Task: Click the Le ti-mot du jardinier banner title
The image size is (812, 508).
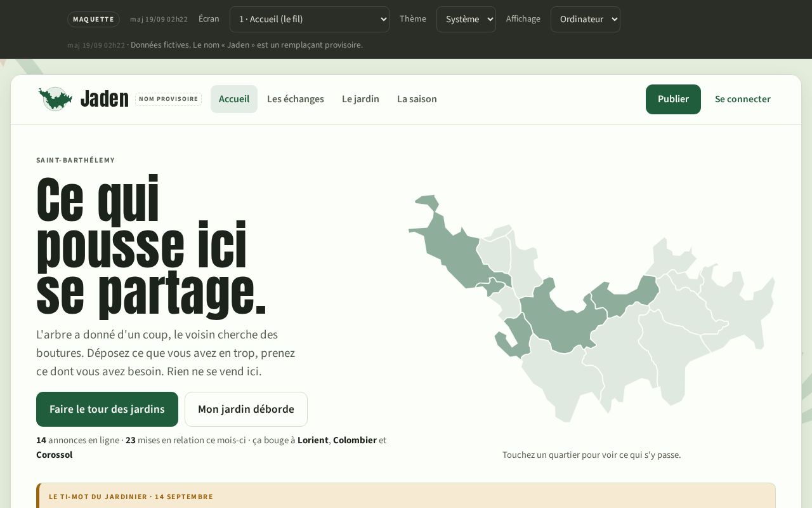Action: [131, 497]
